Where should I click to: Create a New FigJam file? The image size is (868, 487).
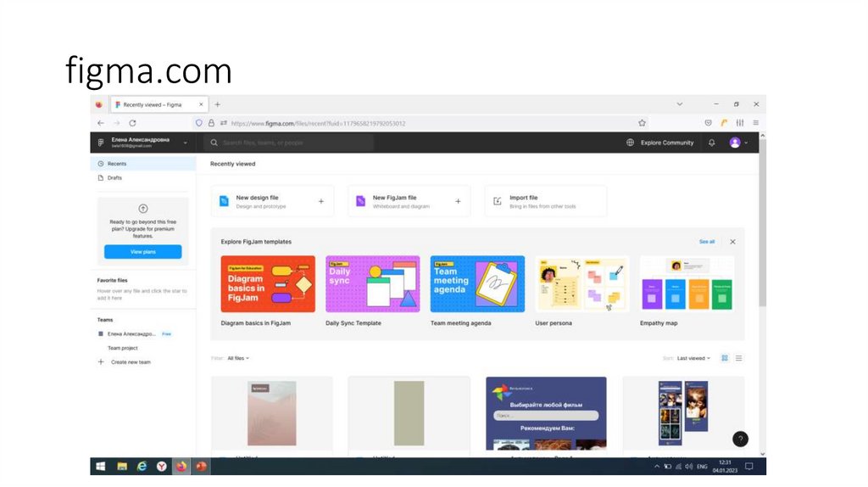click(x=409, y=201)
